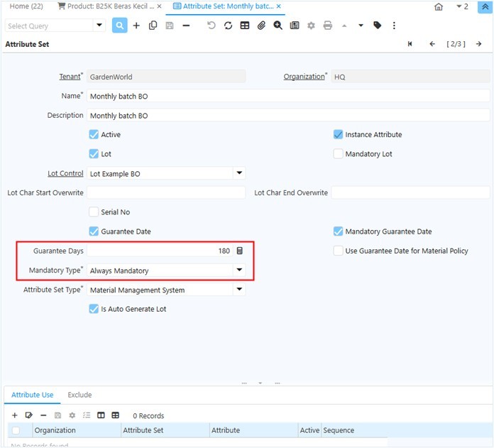Click the Copy record icon
This screenshot has height=448, width=494.
point(153,26)
